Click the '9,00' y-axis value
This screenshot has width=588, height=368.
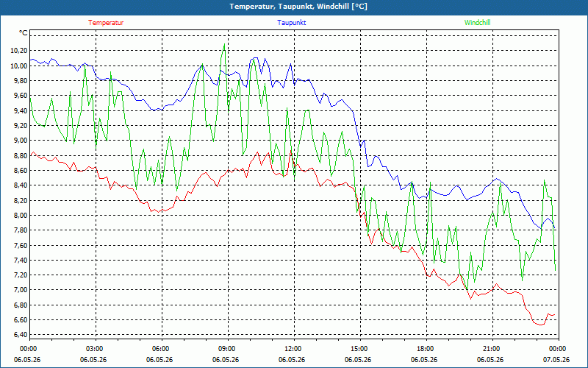coord(21,141)
